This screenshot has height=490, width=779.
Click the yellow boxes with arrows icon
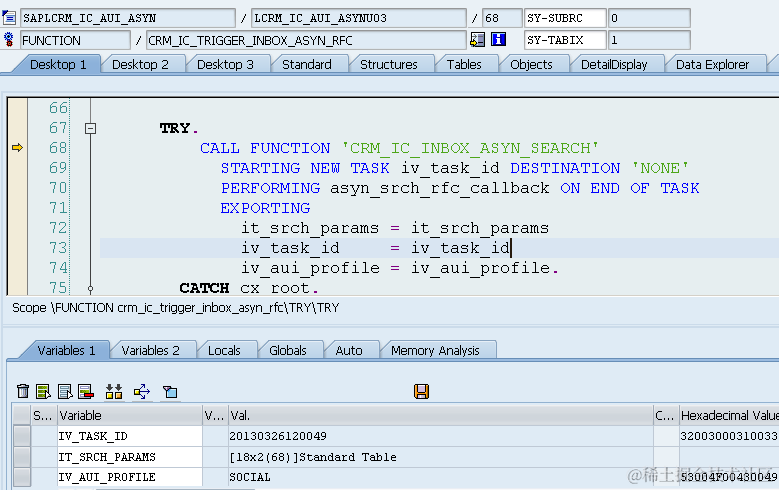[x=114, y=391]
